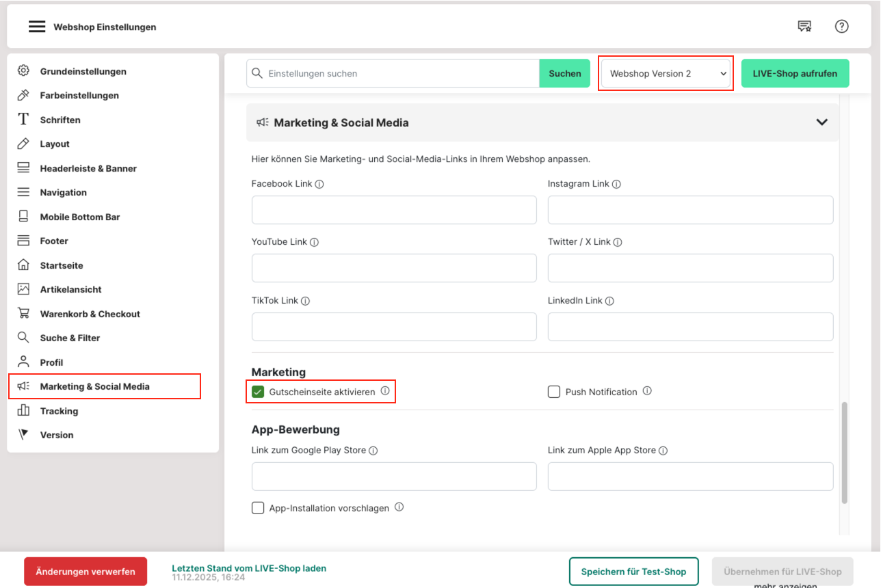
Task: Click the Warenkorb & Checkout cart icon
Action: pyautogui.click(x=23, y=314)
